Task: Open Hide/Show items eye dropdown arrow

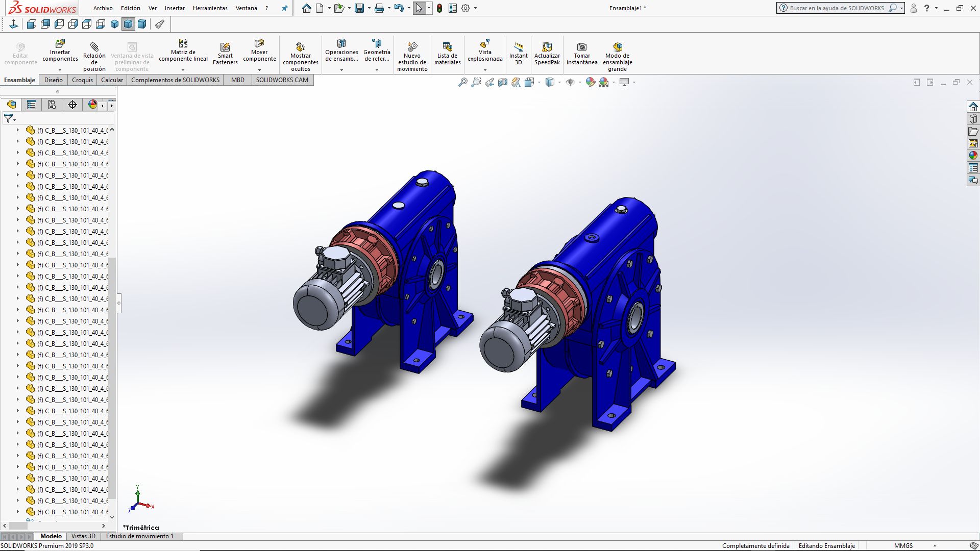Action: [580, 82]
